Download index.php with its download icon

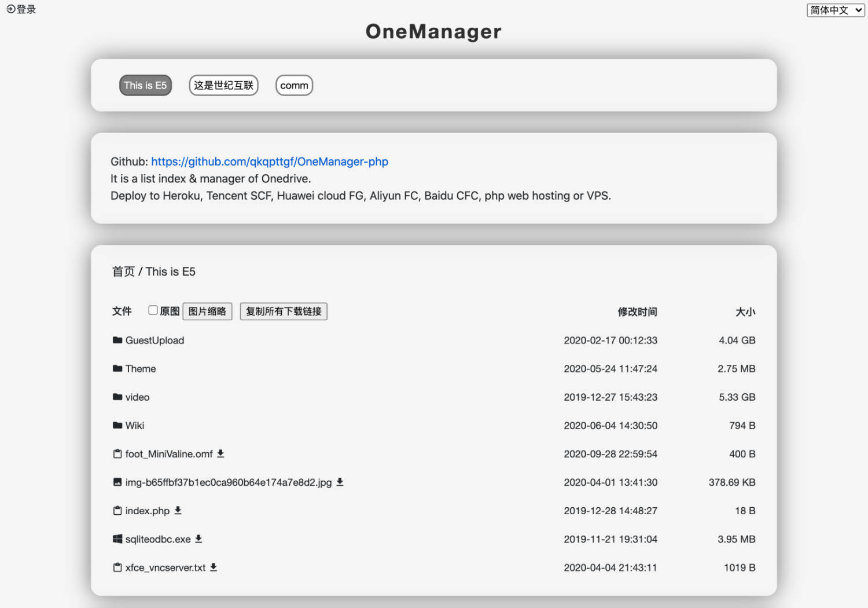click(178, 510)
